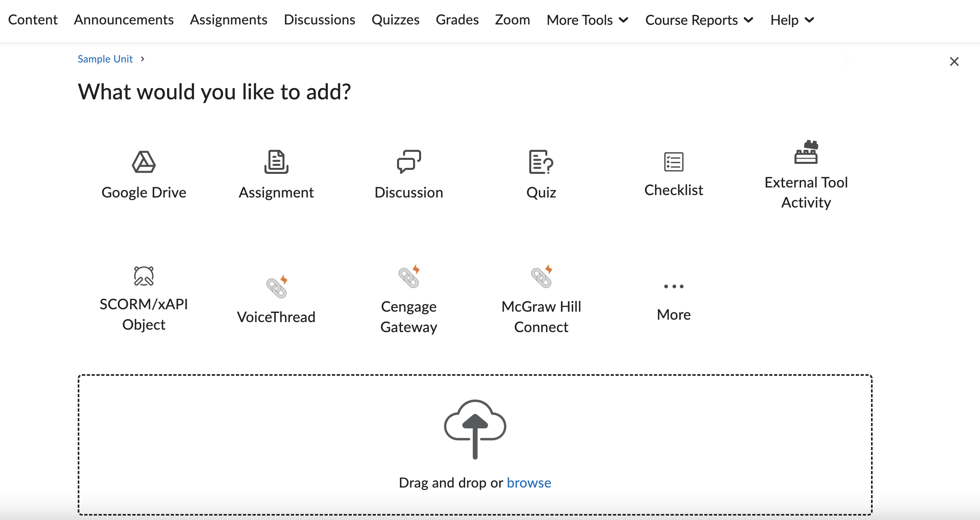Choose McGraw Hill Connect tool

541,276
